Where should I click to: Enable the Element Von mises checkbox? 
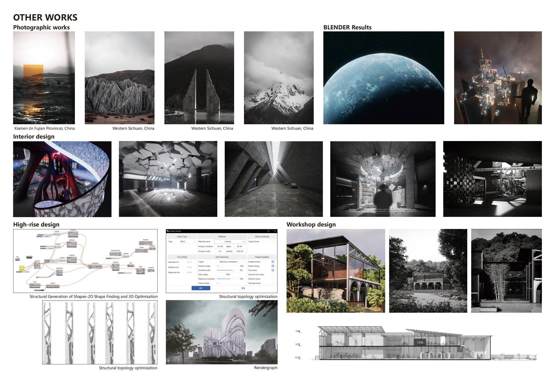273,274
